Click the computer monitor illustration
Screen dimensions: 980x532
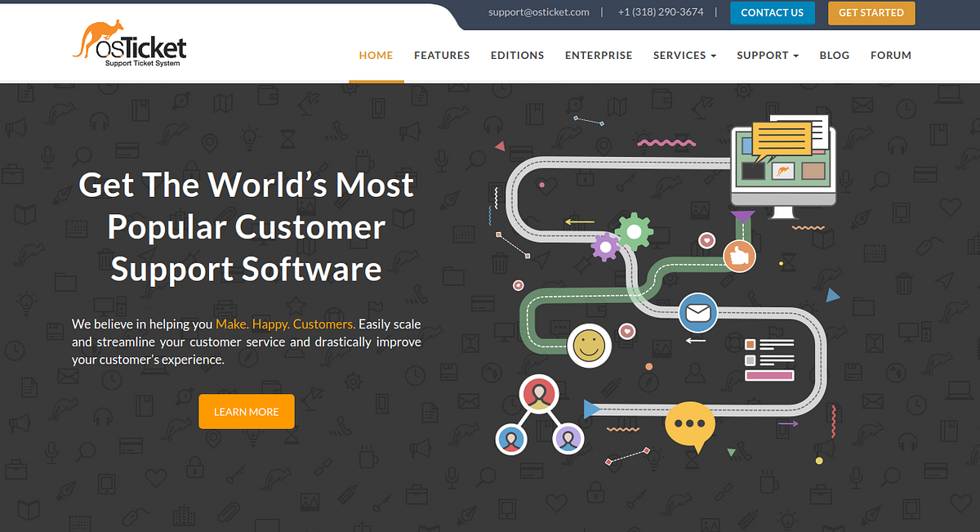(782, 168)
